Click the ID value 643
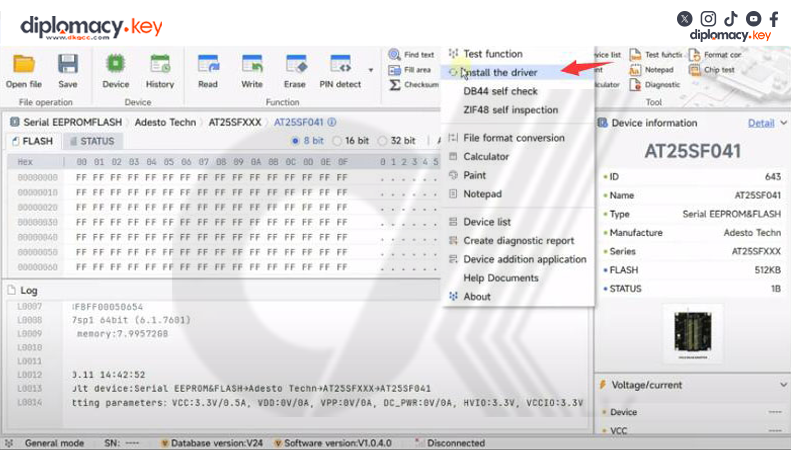Screen dimensions: 791x450 (x=772, y=177)
